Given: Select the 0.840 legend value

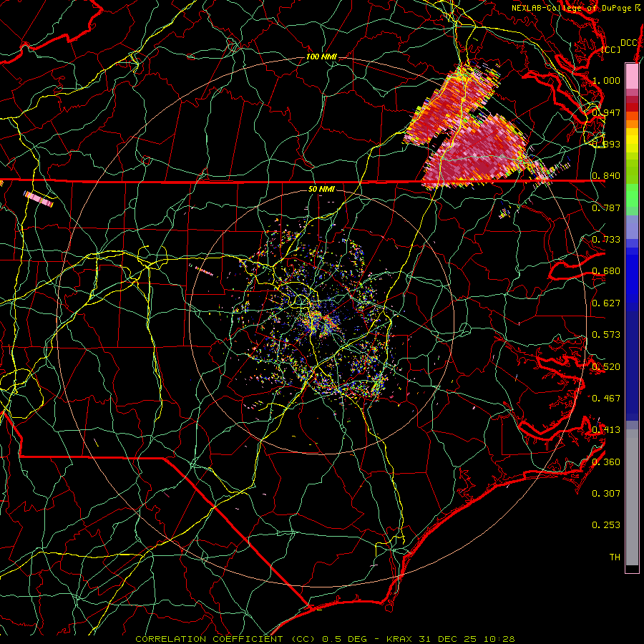Looking at the screenshot, I should pos(606,176).
